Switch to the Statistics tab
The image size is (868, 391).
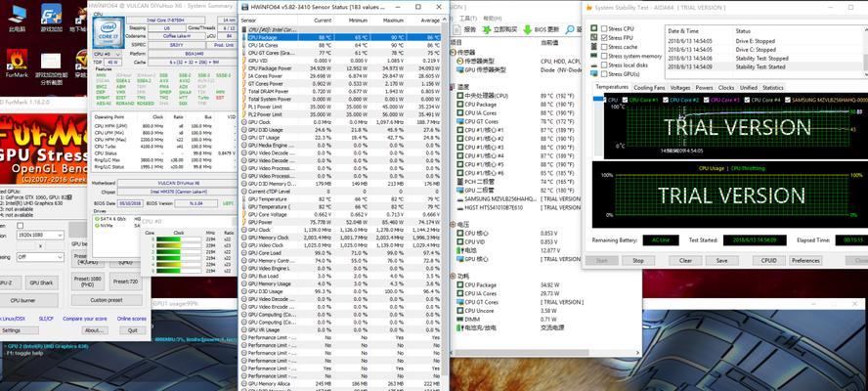(773, 88)
